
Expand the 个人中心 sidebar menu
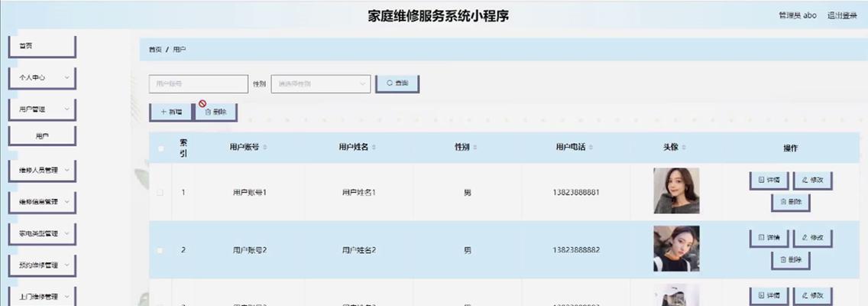tap(42, 78)
